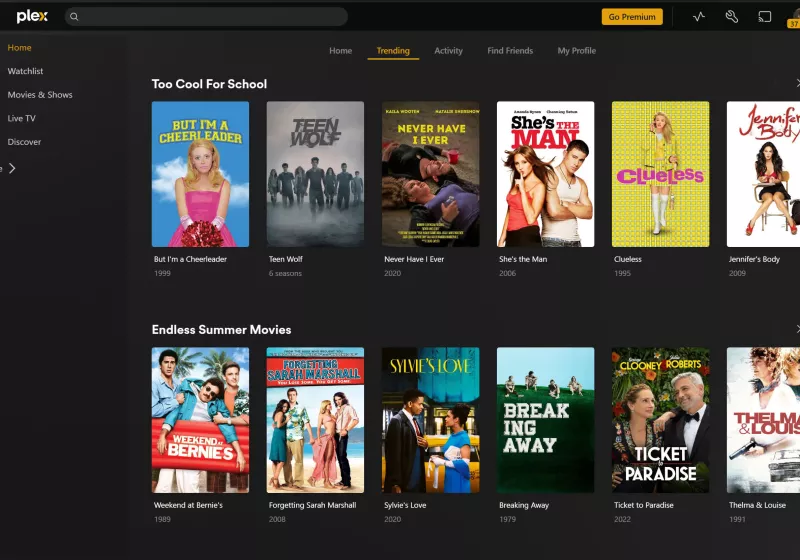The height and width of the screenshot is (560, 800).
Task: Focus the search input field
Action: click(206, 17)
